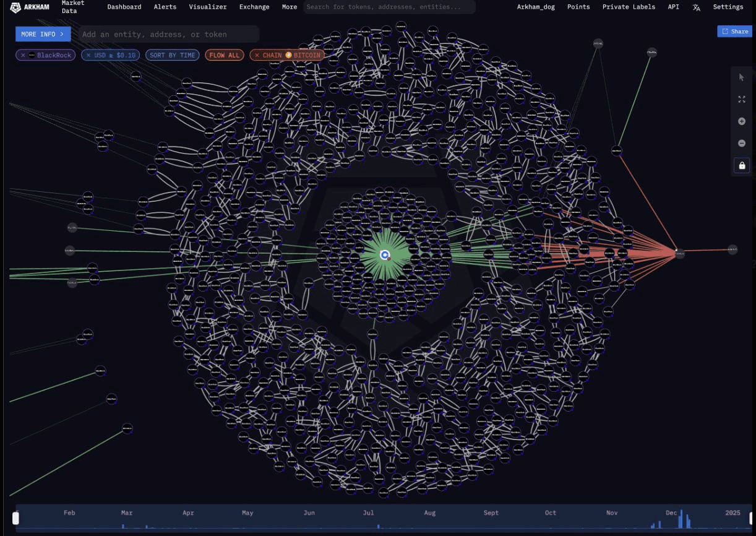
Task: Select the far-right node beyond the red hub
Action: [732, 250]
